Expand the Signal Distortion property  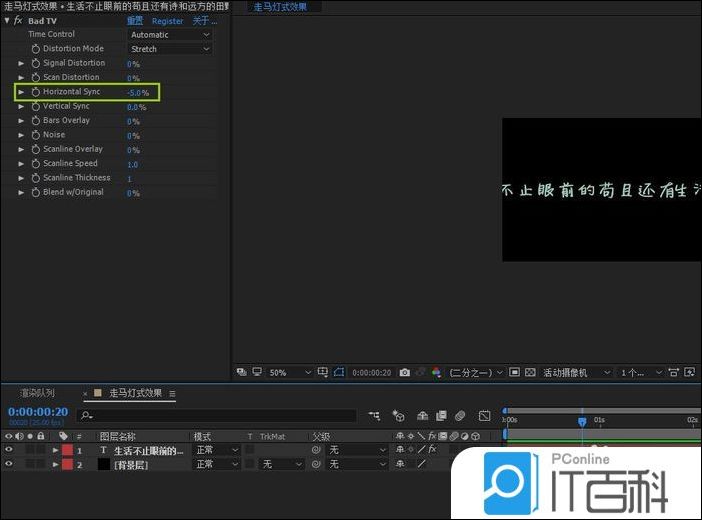tap(21, 63)
